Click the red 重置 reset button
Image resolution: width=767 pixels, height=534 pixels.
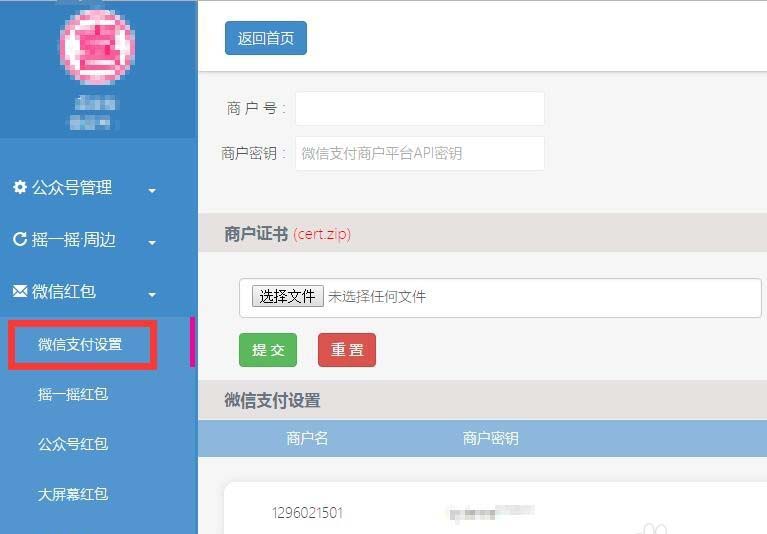pyautogui.click(x=347, y=350)
